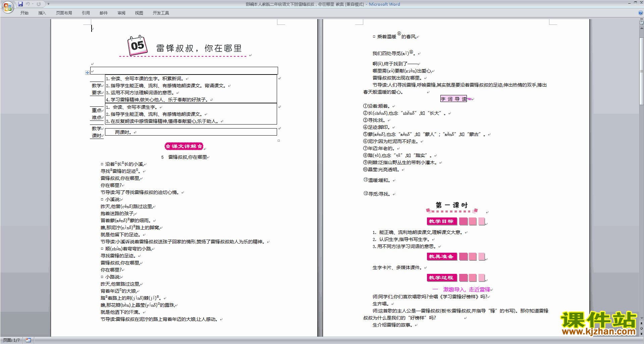644x344 pixels.
Task: Click the 第一课时 heading graphic
Action: click(x=452, y=207)
